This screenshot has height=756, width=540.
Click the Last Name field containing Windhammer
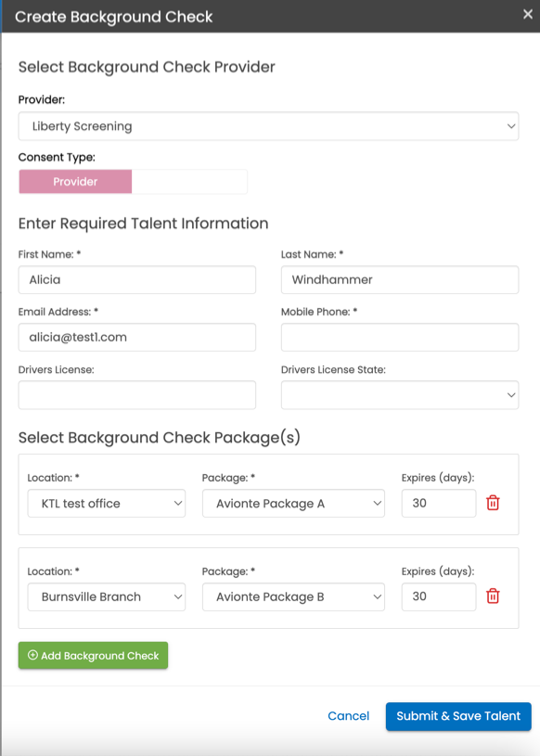pyautogui.click(x=400, y=279)
